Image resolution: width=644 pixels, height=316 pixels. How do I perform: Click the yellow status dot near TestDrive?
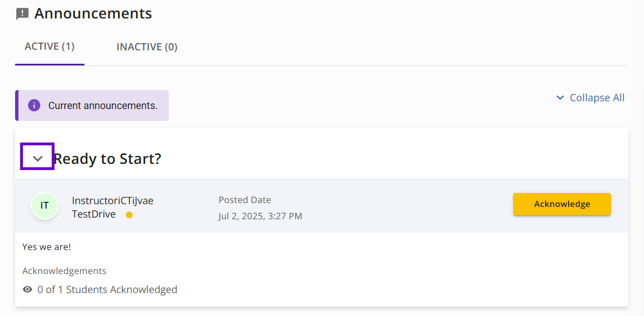(129, 215)
